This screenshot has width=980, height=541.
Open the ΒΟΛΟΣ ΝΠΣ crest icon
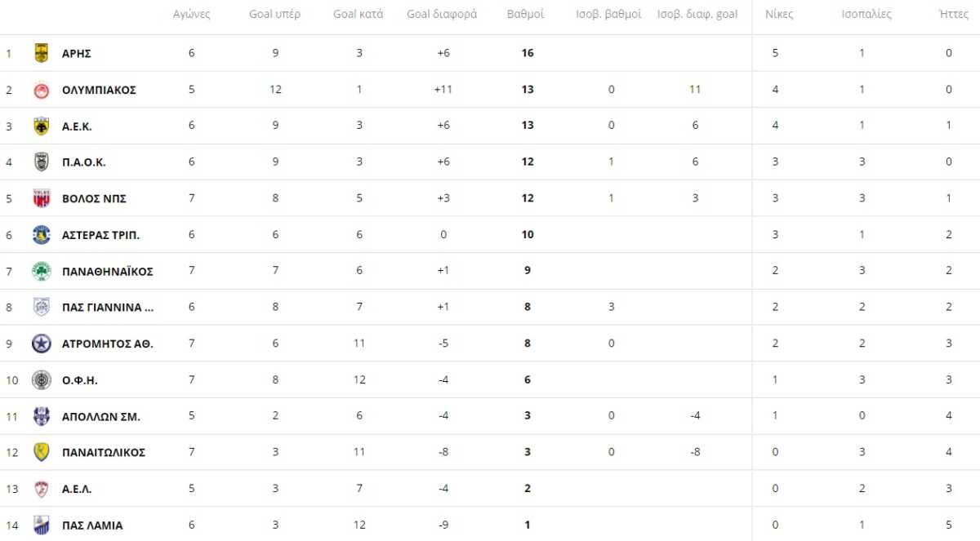point(41,198)
